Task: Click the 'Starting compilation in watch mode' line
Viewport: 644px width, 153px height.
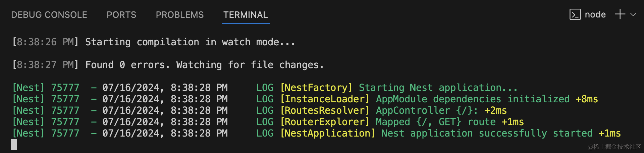Action: (190, 42)
